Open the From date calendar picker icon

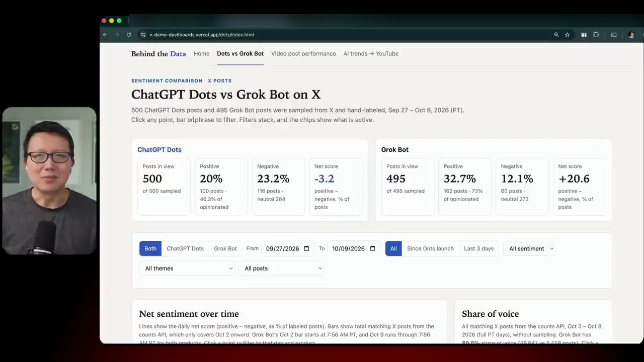pos(306,248)
